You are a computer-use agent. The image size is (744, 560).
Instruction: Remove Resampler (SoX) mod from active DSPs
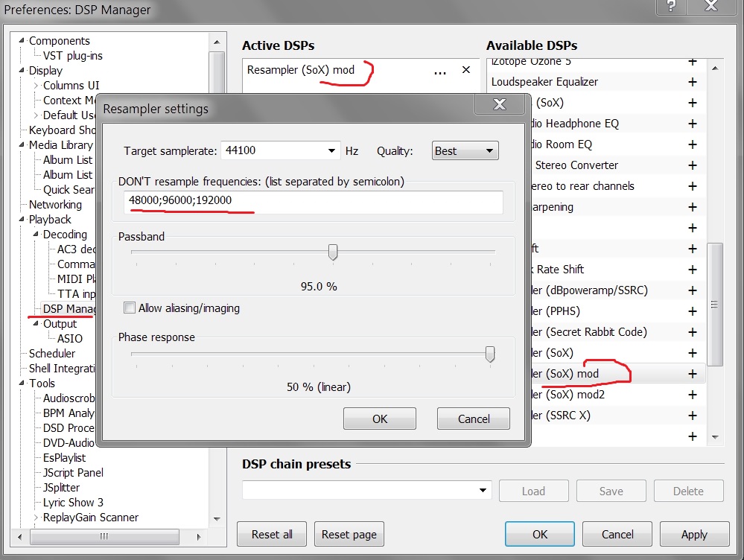tap(466, 70)
